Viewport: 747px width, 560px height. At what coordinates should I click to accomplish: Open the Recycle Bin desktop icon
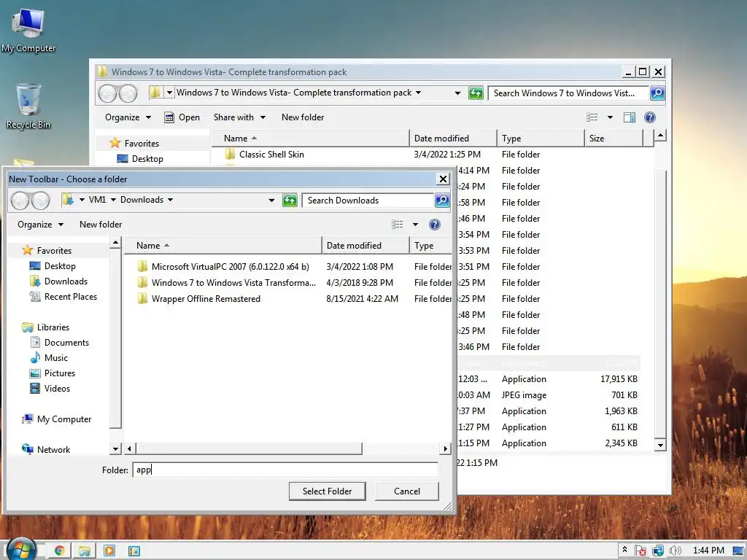coord(28,106)
